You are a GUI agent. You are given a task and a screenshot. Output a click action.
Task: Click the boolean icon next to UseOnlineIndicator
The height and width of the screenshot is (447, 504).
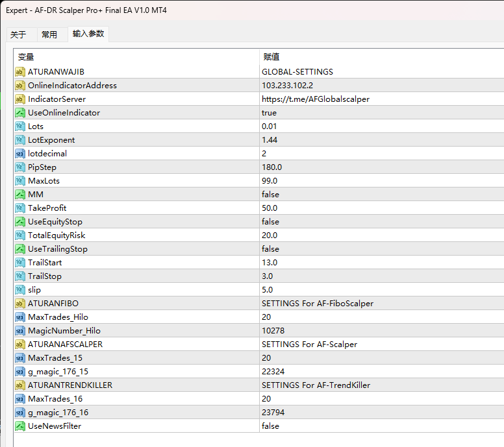(20, 112)
